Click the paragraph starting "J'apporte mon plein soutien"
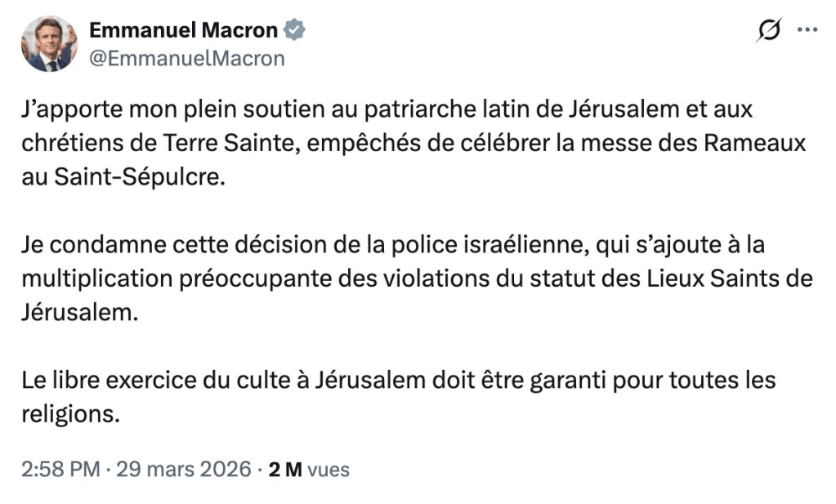The image size is (836, 504). [409, 144]
